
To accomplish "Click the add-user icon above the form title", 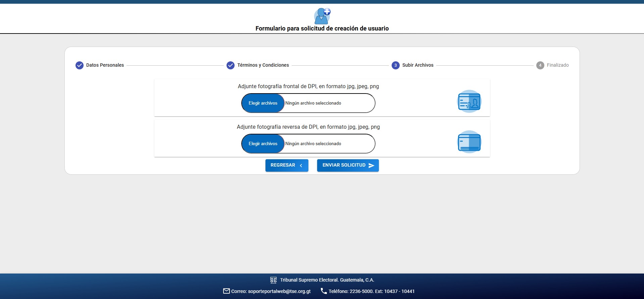I will 322,16.
